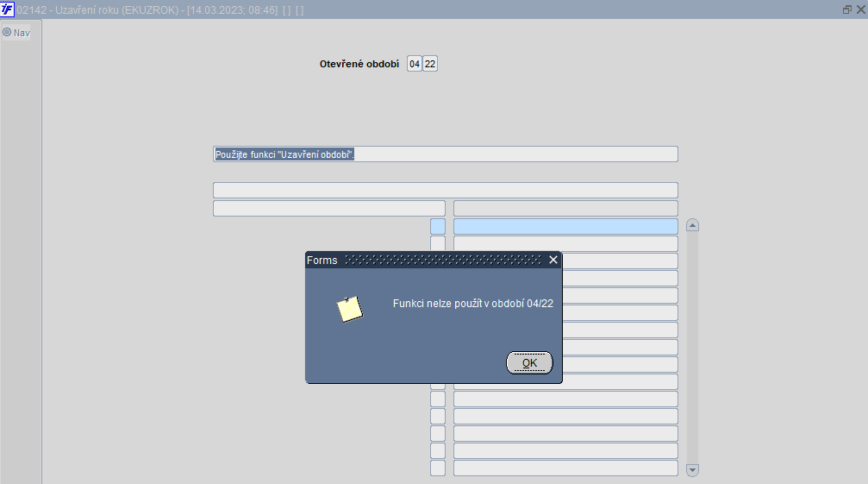Viewport: 868px width, 484px height.
Task: Click the open period month field 04
Action: pos(415,64)
